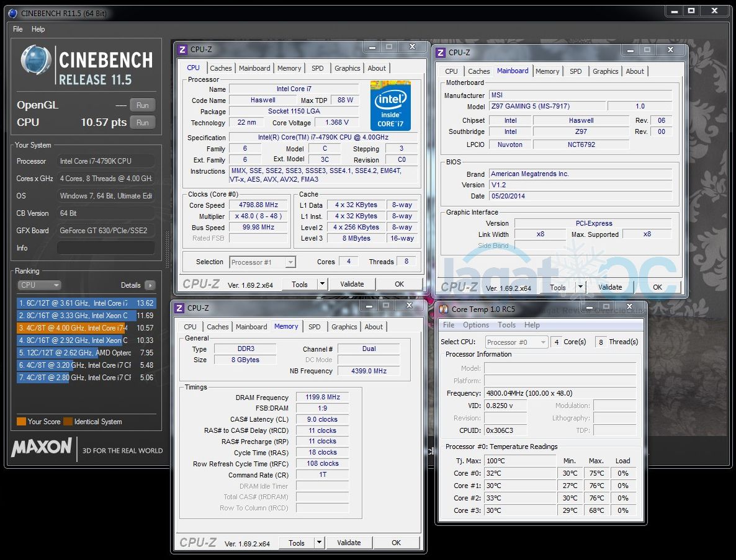Open Tools dropdown arrow in Memory CPU-Z window
736x560 pixels.
[319, 543]
